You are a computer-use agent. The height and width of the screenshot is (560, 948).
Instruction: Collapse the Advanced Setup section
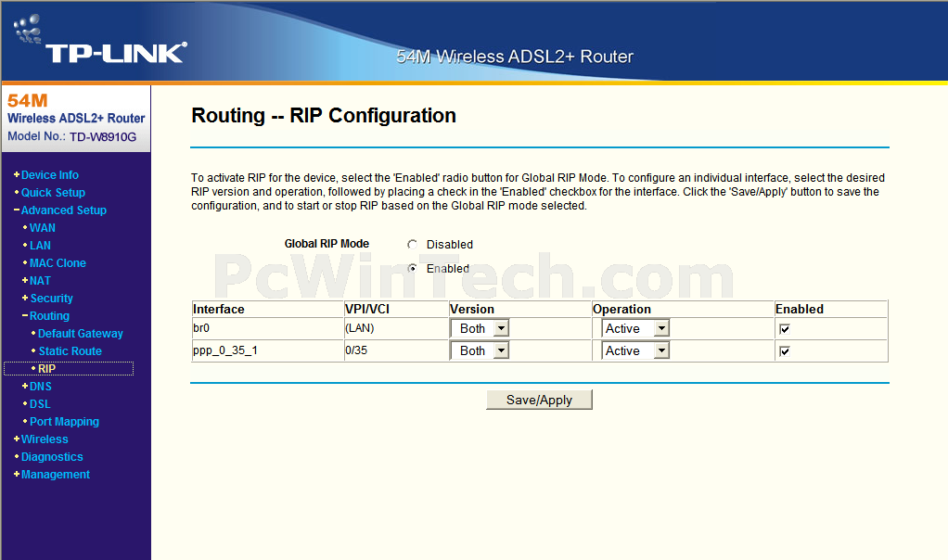coord(63,210)
